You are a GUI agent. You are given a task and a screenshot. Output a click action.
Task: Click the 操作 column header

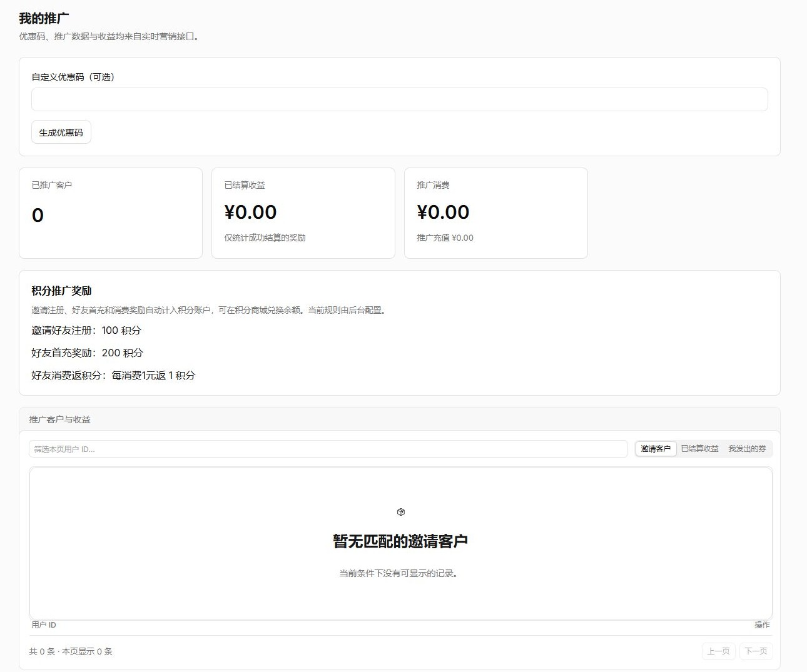[x=762, y=624]
